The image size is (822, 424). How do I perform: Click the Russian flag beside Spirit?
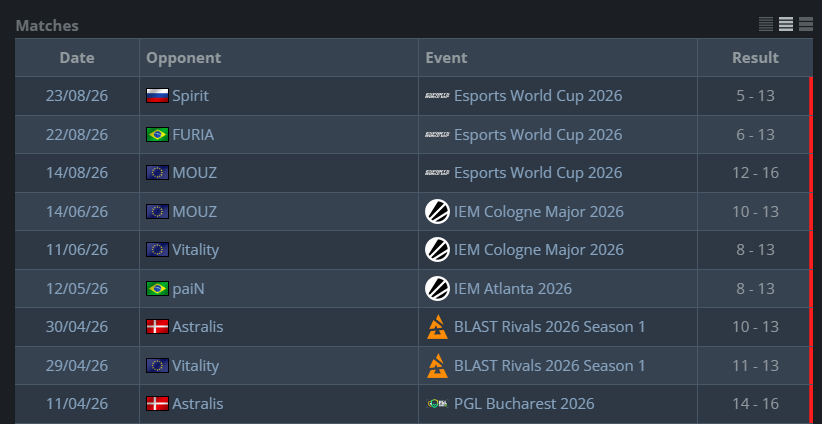[157, 96]
